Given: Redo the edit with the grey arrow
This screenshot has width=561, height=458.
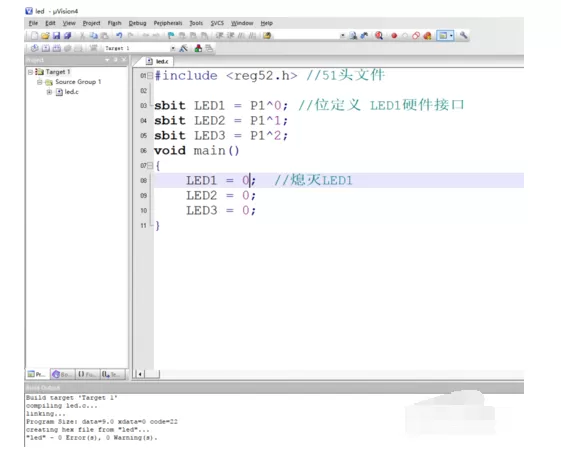Looking at the screenshot, I should [131, 35].
